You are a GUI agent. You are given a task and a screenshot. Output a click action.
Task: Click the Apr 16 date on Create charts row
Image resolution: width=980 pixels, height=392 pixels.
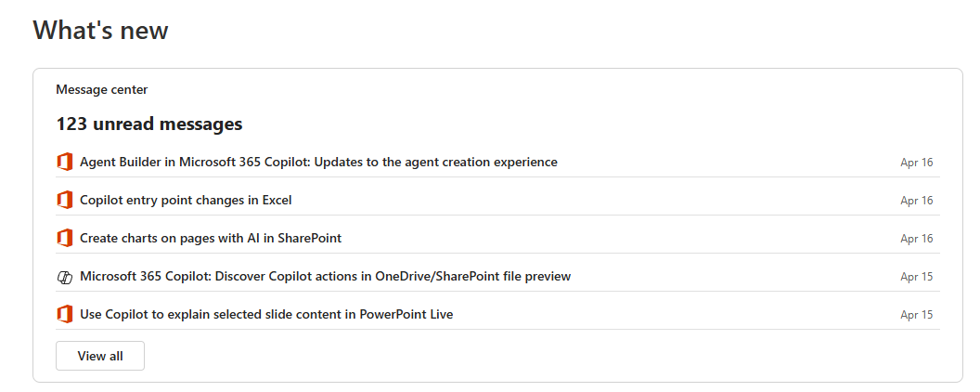916,239
